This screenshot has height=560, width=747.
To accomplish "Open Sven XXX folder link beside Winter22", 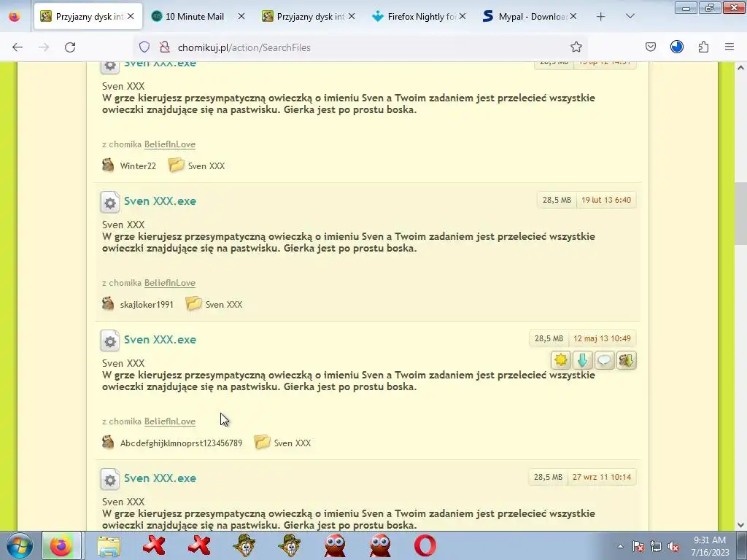I will coord(206,166).
